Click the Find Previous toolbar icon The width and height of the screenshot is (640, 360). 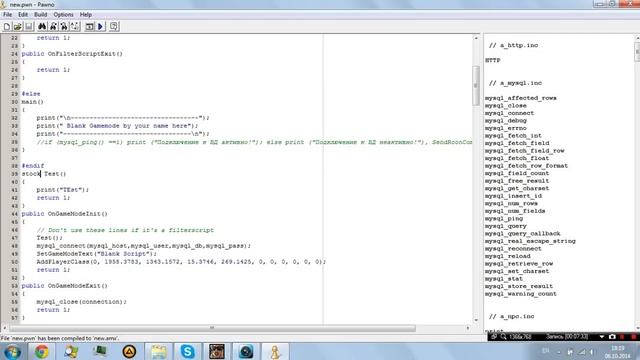64,27
